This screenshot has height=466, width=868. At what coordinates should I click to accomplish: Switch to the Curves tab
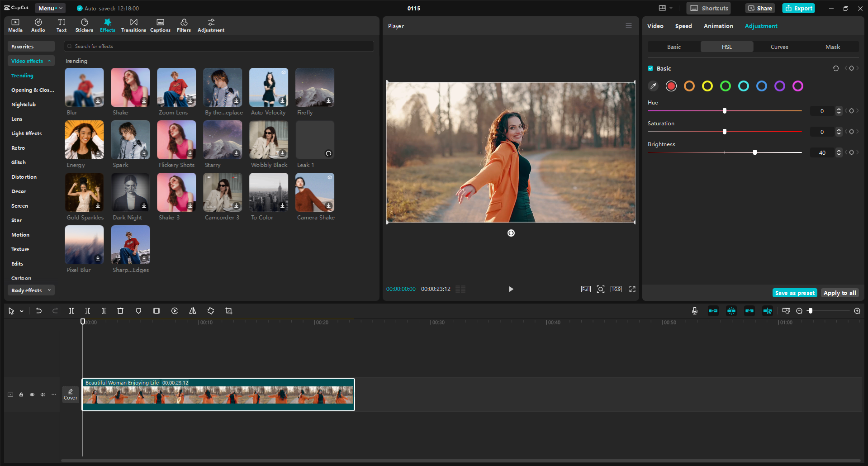pos(779,47)
